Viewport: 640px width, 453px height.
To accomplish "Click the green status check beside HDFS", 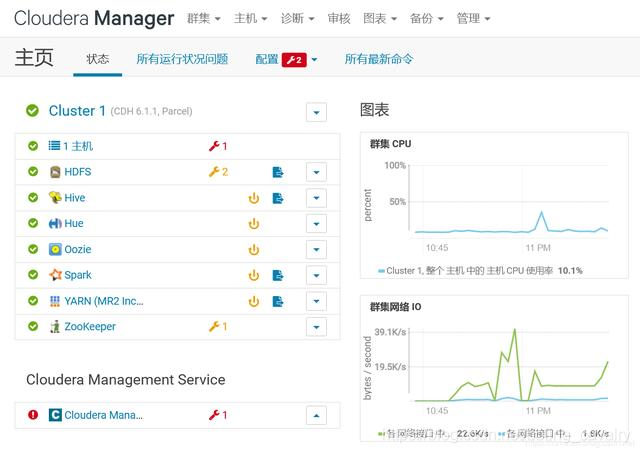I will [33, 171].
